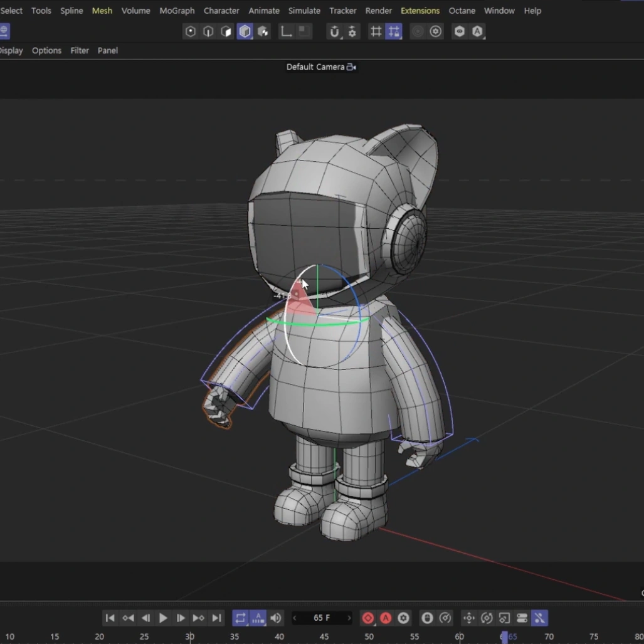Open the Extensions menu
644x644 pixels.
(420, 11)
